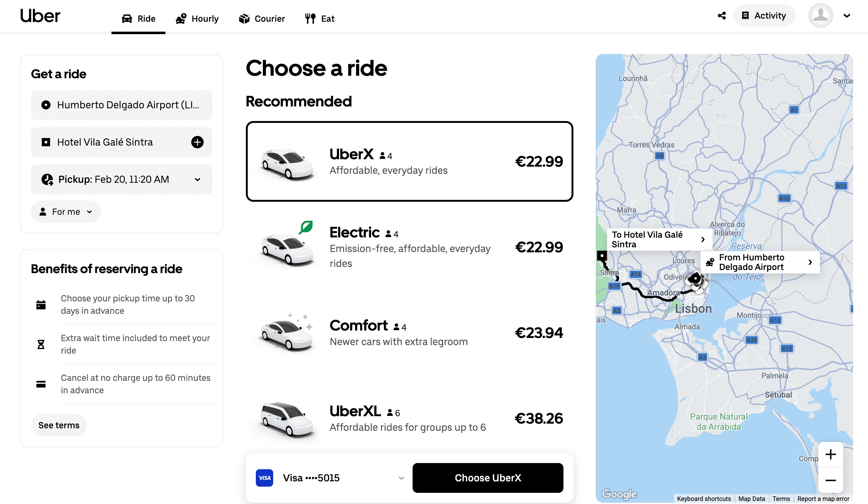Open the Courier tab
Screen dimensions: 868x504
[x=262, y=19]
